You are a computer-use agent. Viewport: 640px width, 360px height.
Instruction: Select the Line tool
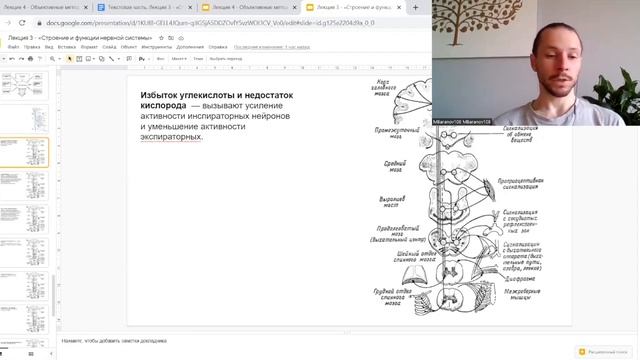111,59
